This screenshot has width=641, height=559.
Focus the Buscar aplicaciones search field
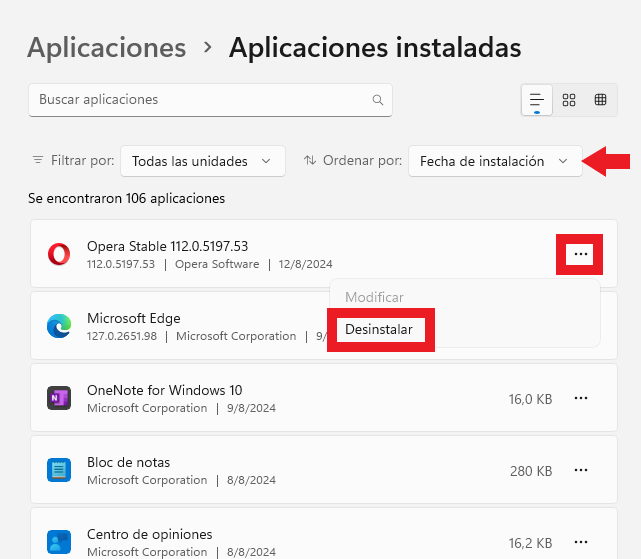pos(211,100)
